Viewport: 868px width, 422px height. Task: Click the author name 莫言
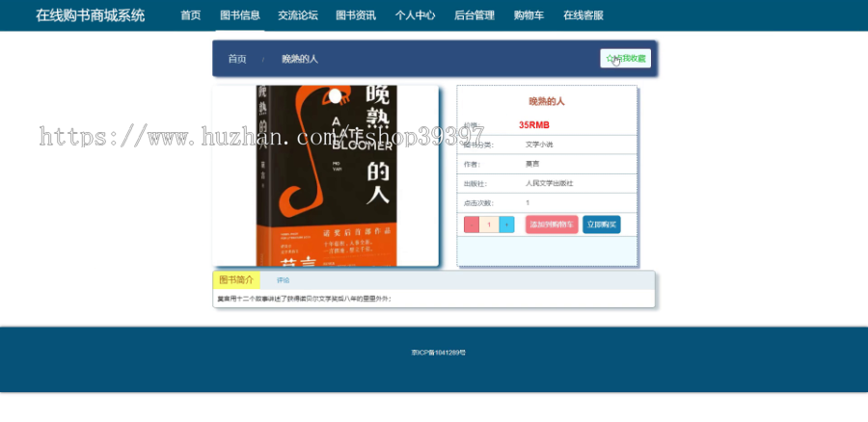(x=532, y=164)
